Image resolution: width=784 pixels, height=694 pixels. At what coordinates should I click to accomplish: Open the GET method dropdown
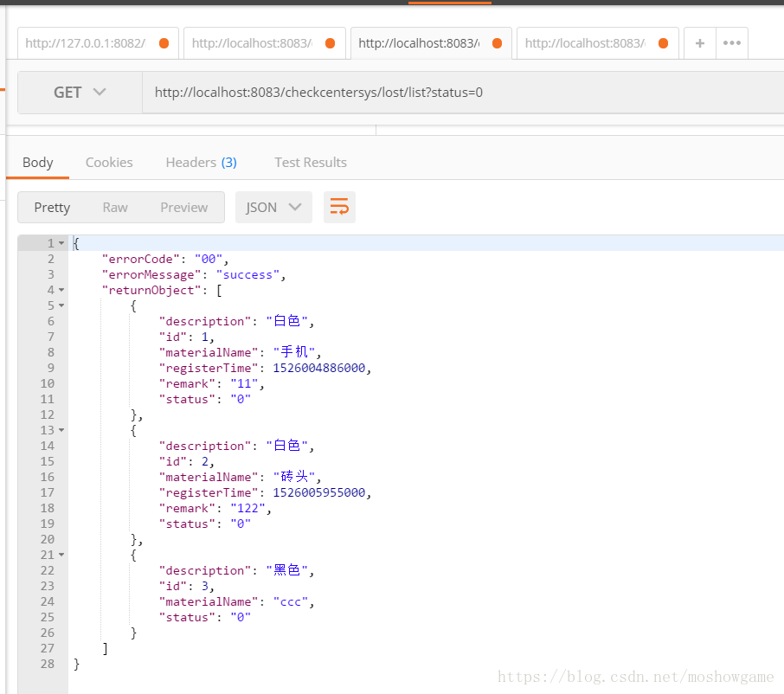click(x=80, y=93)
